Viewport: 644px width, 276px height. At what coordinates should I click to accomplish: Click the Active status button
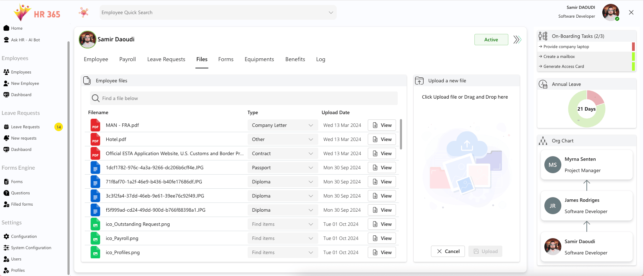pos(491,40)
